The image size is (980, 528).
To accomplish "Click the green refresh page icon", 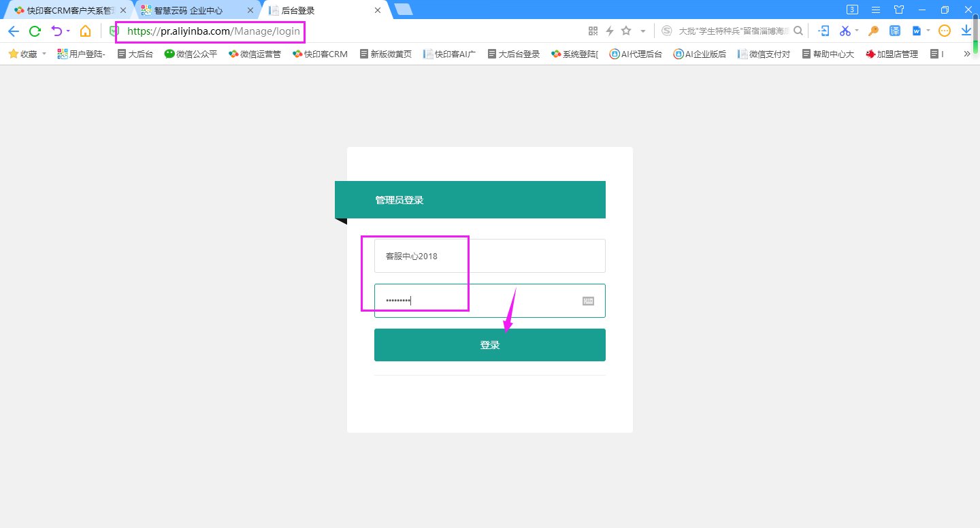I will click(x=35, y=31).
